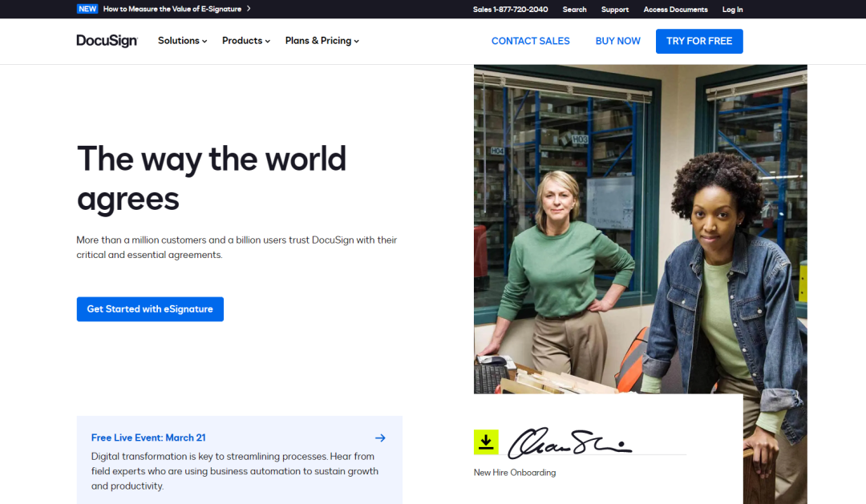Click the NEW badge in top banner
Viewport: 866px width, 504px height.
(x=87, y=9)
